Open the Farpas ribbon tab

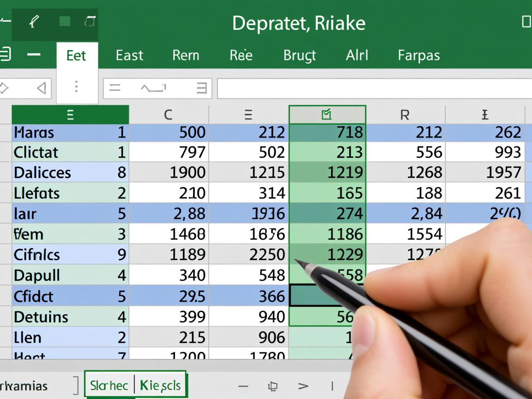(x=418, y=55)
